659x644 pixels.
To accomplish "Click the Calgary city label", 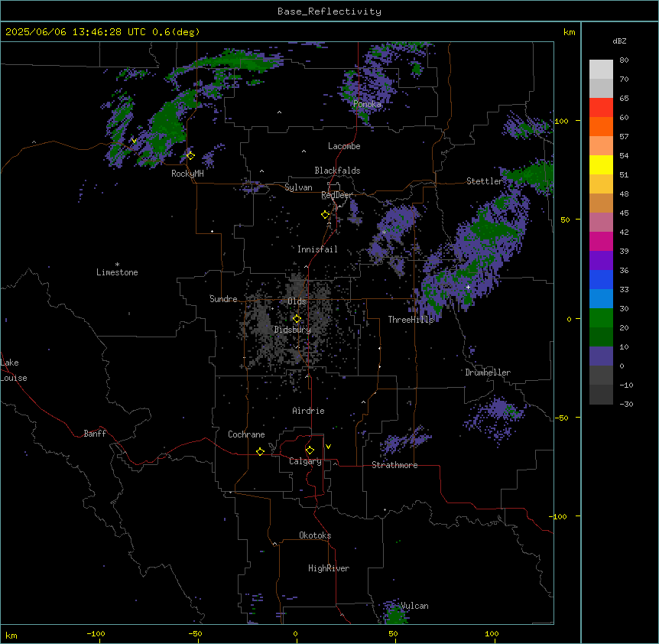I will coord(305,461).
